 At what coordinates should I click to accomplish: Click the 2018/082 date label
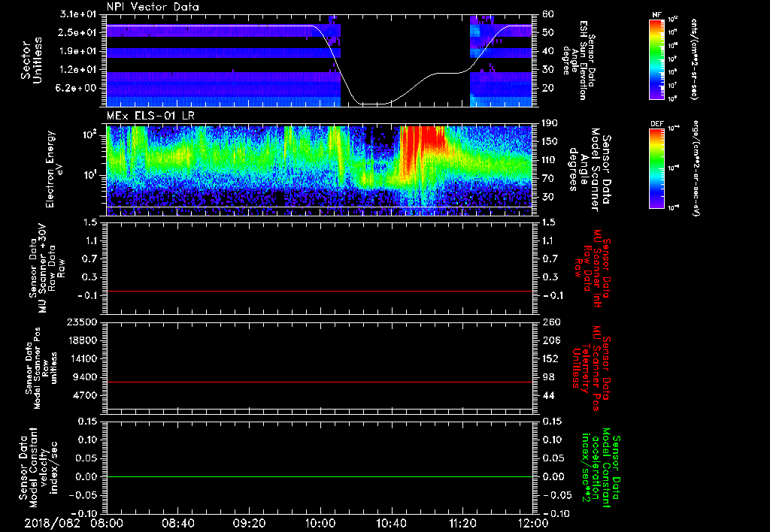(x=52, y=524)
